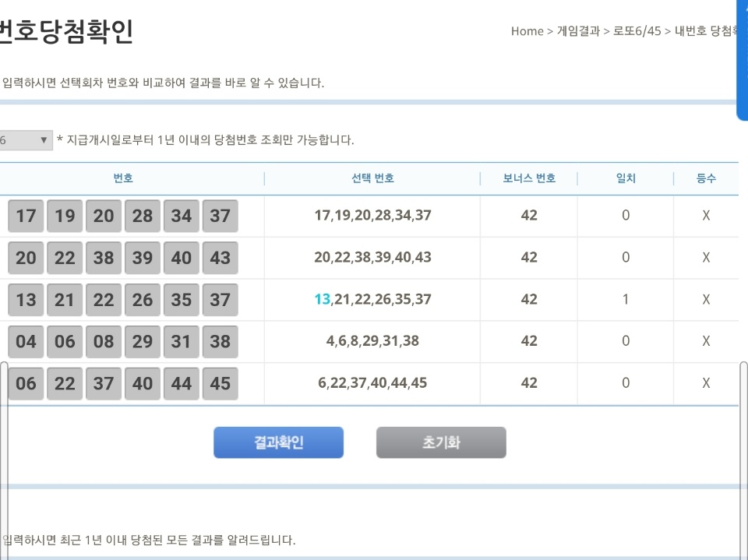The height and width of the screenshot is (560, 748).
Task: Click number box 43 in second row
Action: click(x=220, y=258)
